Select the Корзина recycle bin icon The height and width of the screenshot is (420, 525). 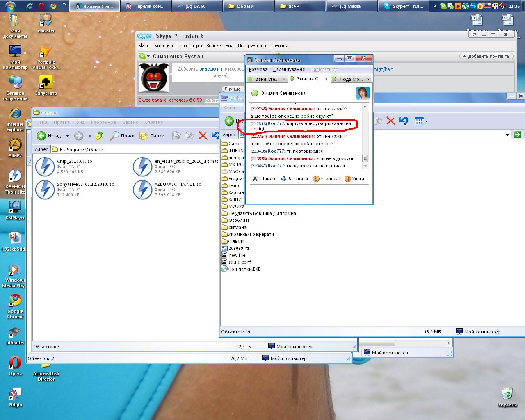[x=507, y=397]
